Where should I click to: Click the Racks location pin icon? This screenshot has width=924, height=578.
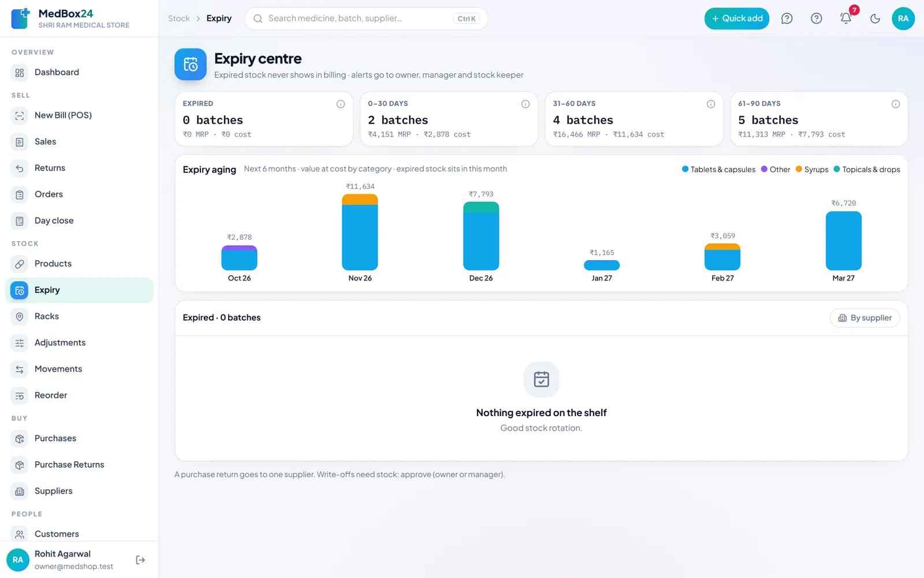pyautogui.click(x=20, y=317)
